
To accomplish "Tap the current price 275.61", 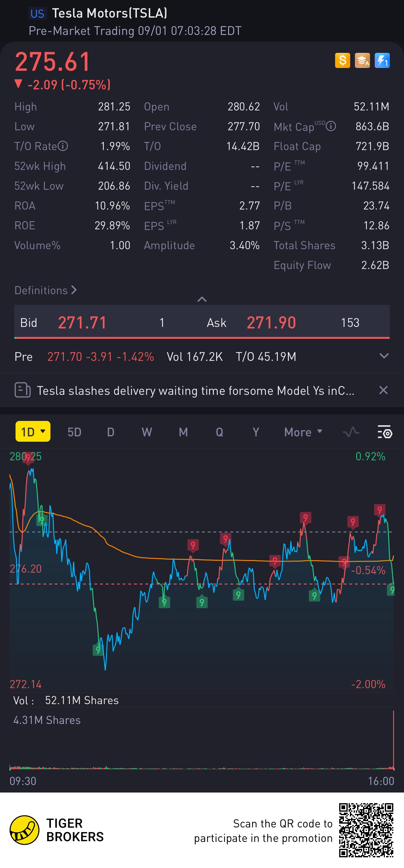I will 53,62.
